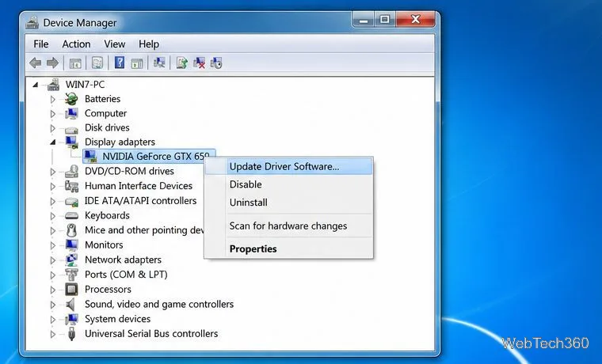
Task: Click the Disk drives category icon
Action: (x=71, y=129)
